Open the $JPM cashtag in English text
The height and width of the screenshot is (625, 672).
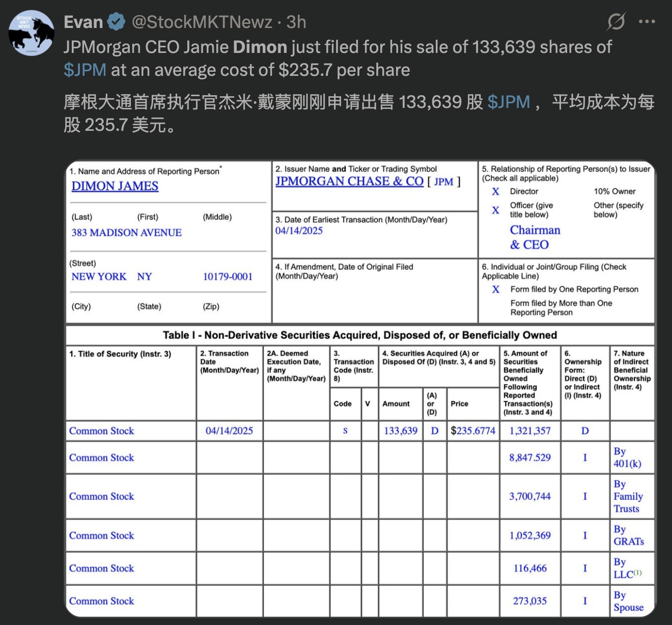click(x=85, y=70)
